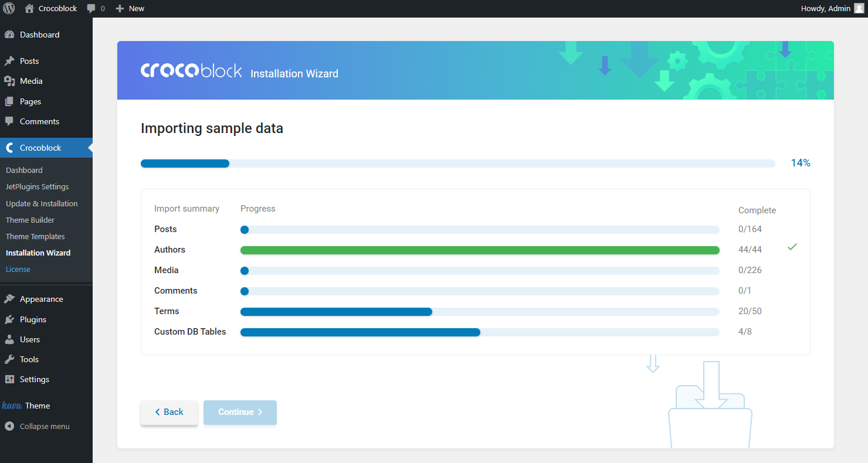Click the 4/8 custom tables count
Screen dimensions: 868x463
[745, 332]
